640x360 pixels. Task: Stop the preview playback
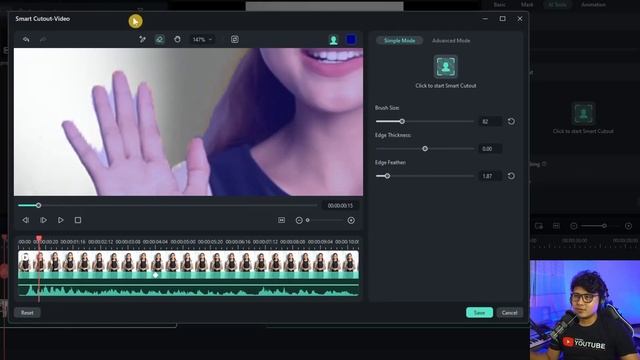coord(78,220)
